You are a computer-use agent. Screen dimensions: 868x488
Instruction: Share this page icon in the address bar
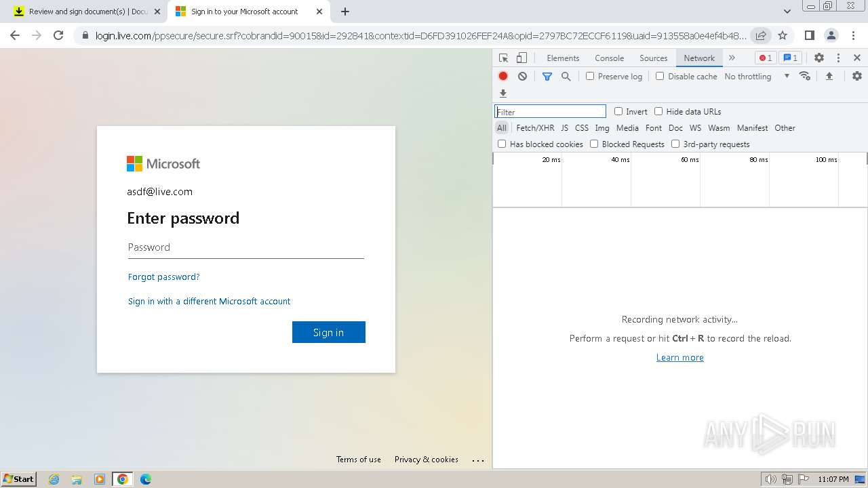761,35
